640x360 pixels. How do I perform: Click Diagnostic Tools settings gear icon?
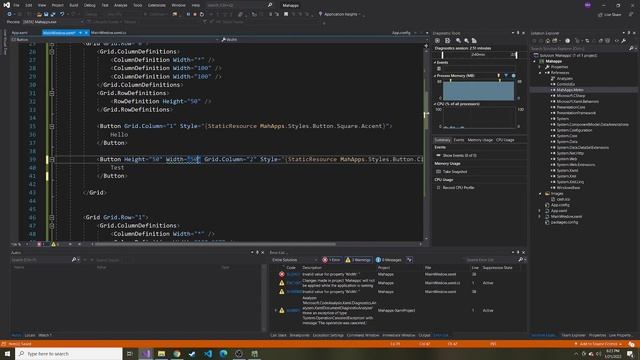[438, 41]
